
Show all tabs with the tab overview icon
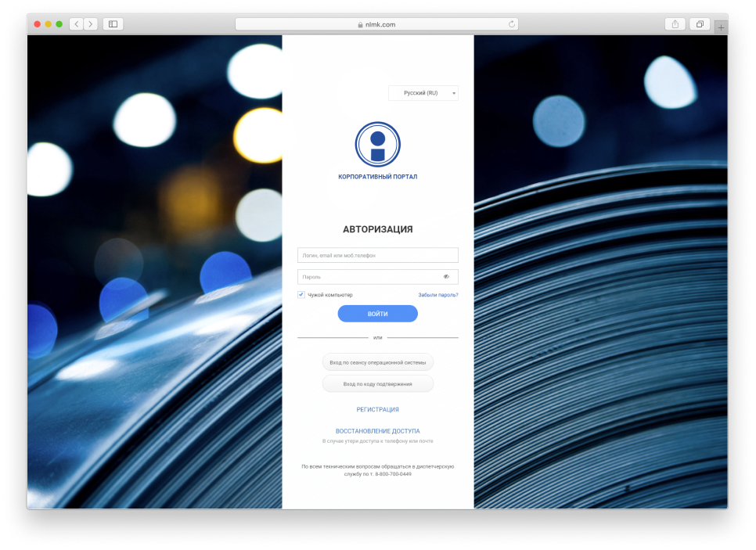[700, 24]
